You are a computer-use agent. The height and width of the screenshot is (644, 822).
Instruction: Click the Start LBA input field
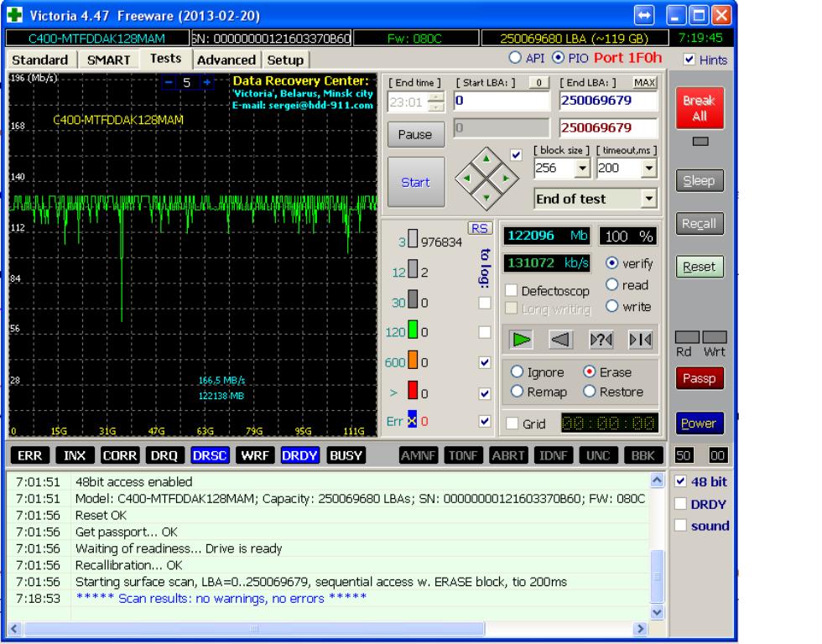500,101
